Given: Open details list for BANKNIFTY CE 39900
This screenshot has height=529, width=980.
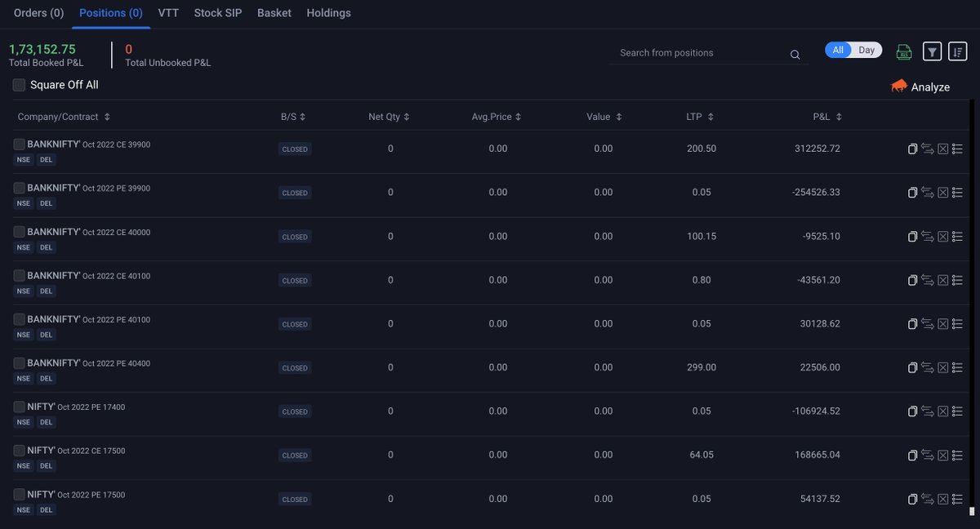Looking at the screenshot, I should [957, 149].
